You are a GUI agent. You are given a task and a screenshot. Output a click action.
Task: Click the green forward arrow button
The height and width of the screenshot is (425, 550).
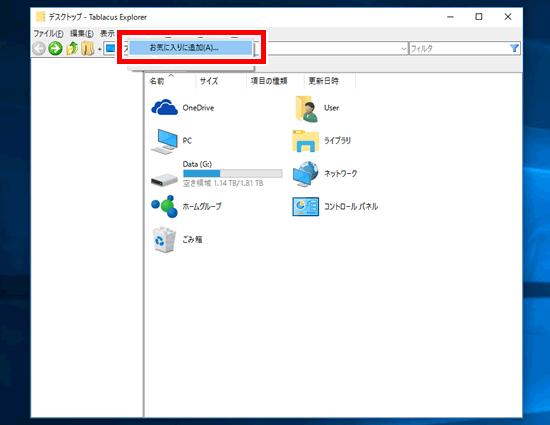[55, 48]
